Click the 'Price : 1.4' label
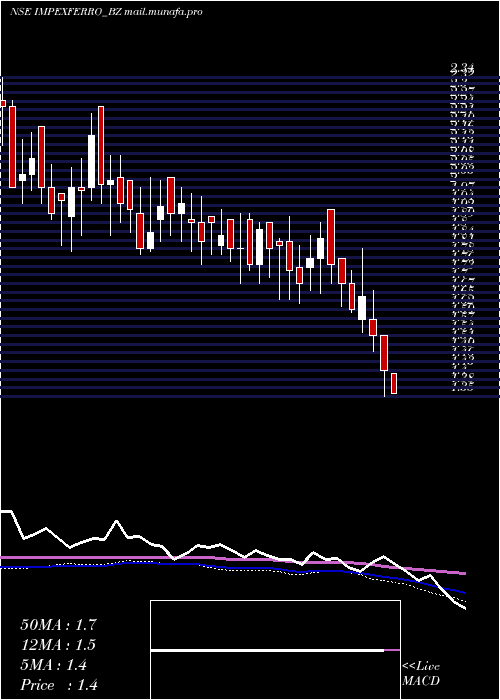 tap(59, 685)
